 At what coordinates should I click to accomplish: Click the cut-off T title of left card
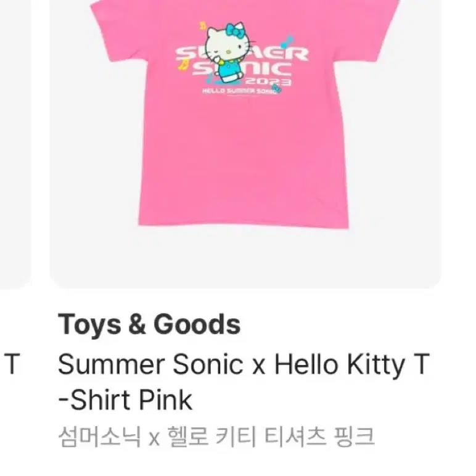(12, 364)
